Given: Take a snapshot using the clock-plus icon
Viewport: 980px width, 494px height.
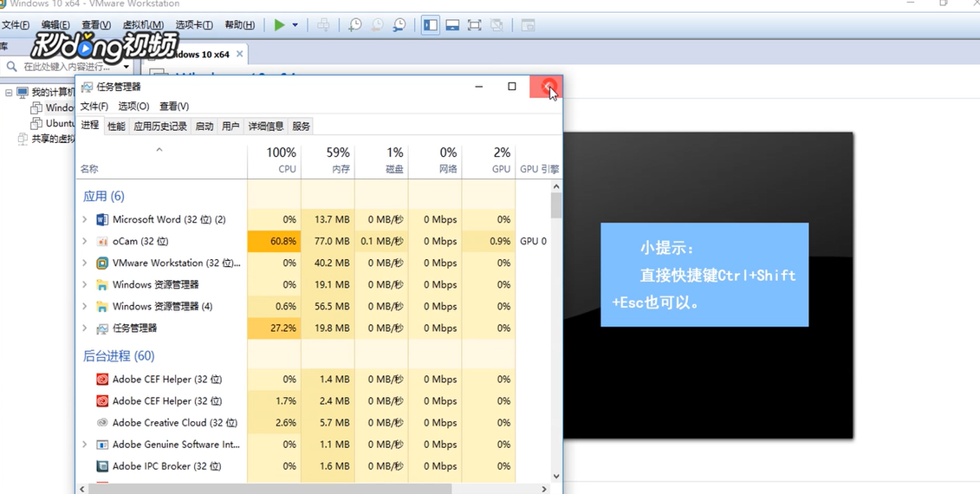Looking at the screenshot, I should [x=355, y=25].
